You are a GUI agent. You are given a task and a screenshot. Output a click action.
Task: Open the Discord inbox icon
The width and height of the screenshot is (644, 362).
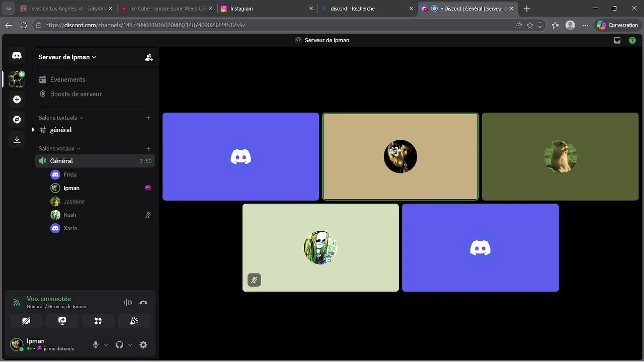point(617,40)
